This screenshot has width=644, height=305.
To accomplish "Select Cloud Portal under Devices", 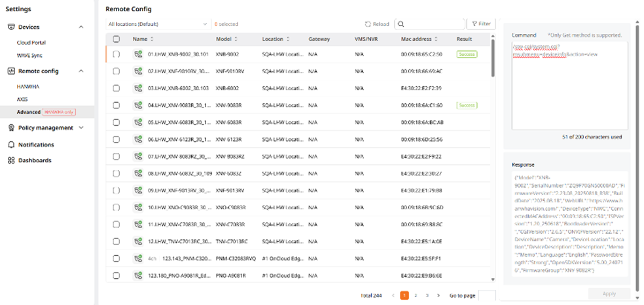I will point(31,42).
